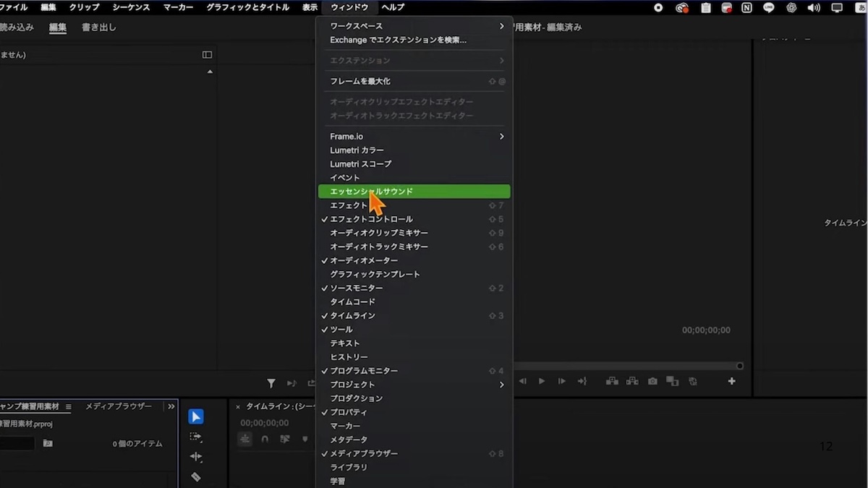Uncheck タイムライン in Window menu
The height and width of the screenshot is (488, 868).
(x=414, y=315)
